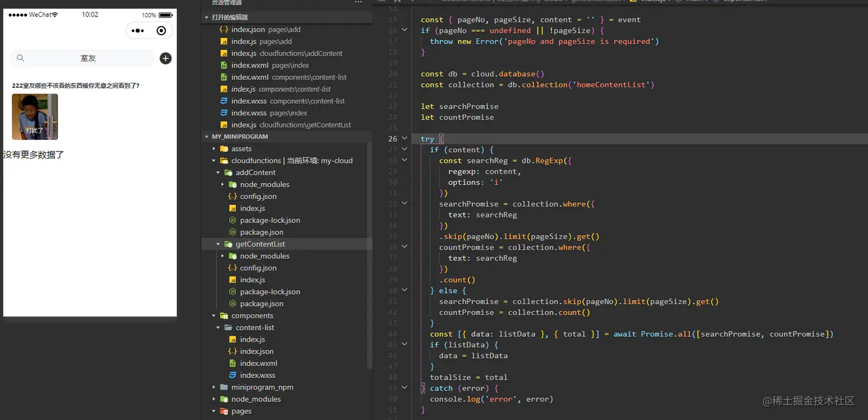The width and height of the screenshot is (868, 420).
Task: Click console.log on line 50
Action: point(455,399)
